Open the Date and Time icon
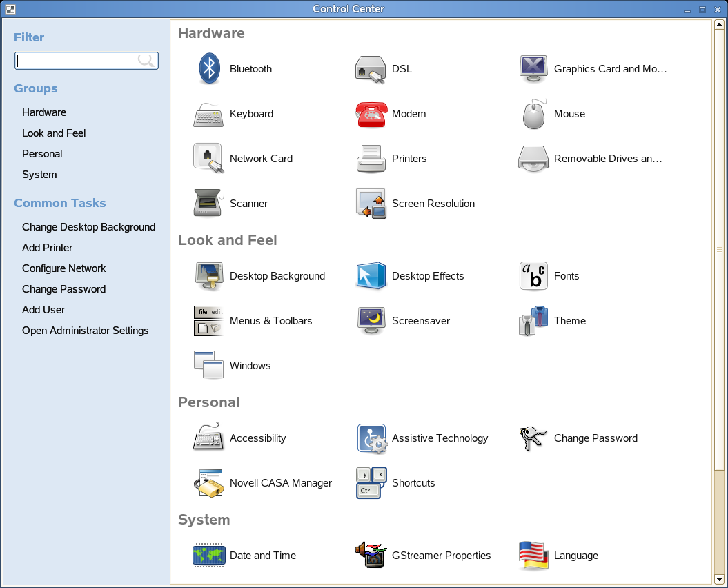Viewport: 728px width, 588px height. [209, 555]
